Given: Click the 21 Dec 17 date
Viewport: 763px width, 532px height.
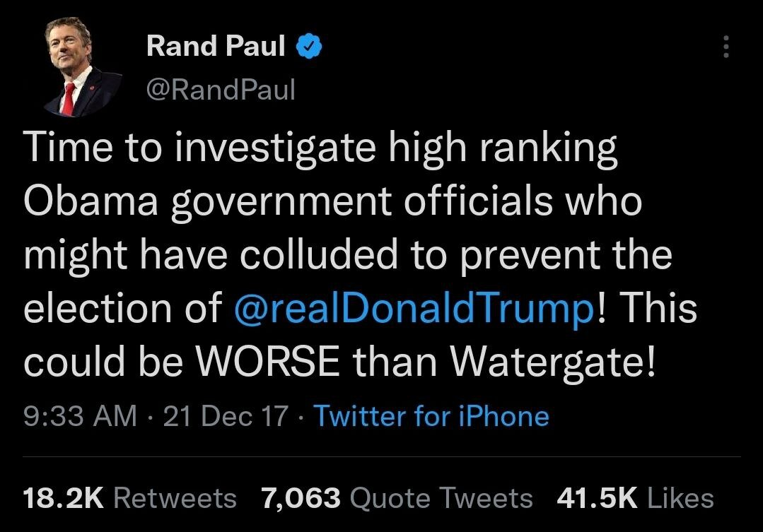Looking at the screenshot, I should [x=226, y=416].
